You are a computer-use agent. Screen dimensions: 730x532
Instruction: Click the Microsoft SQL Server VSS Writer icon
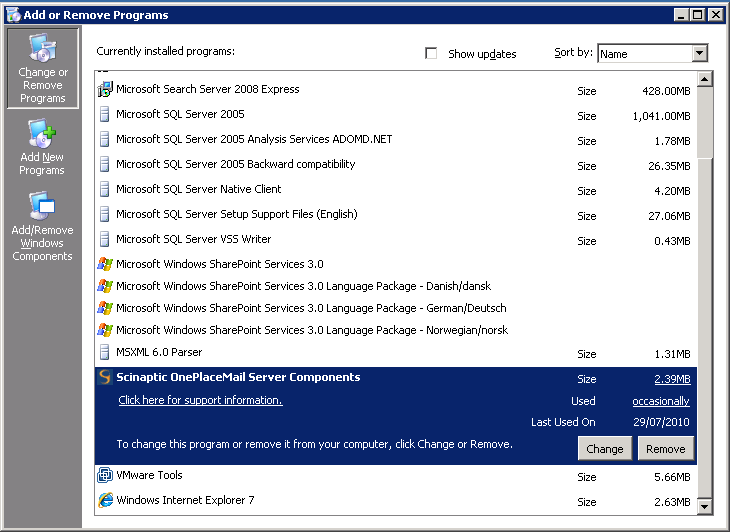[x=105, y=239]
